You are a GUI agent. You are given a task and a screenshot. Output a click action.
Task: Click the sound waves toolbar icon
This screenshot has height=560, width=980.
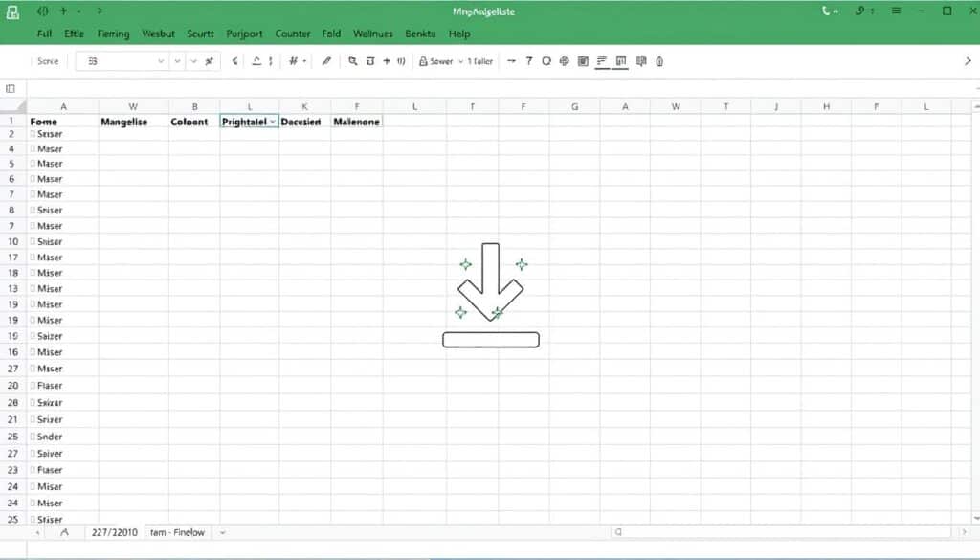click(401, 61)
